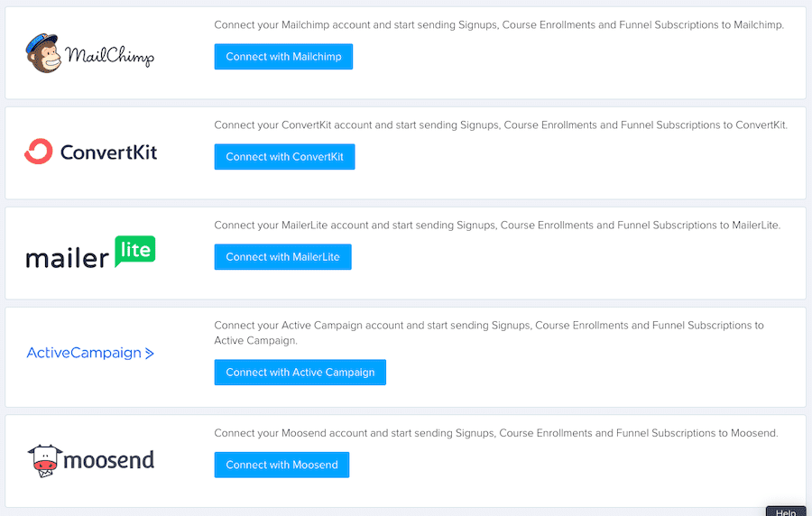Click the red ConvertKit circle logo
This screenshot has height=516, width=812.
(x=39, y=152)
